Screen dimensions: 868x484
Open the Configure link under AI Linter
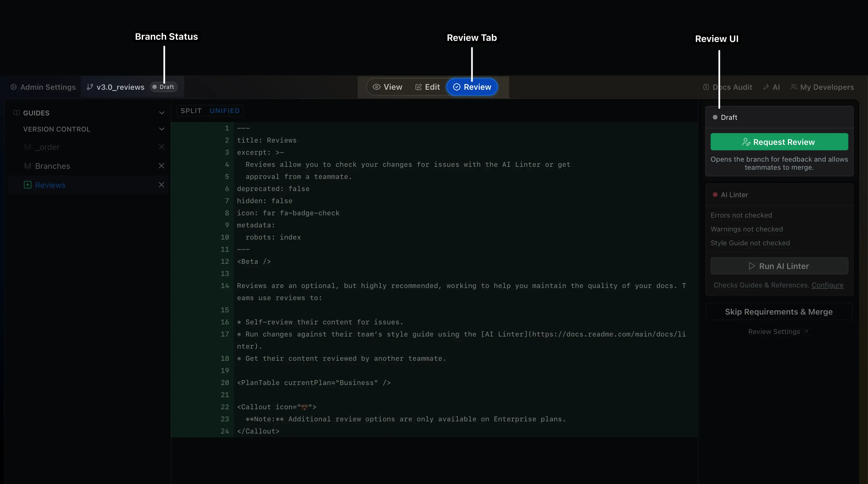[x=827, y=285]
